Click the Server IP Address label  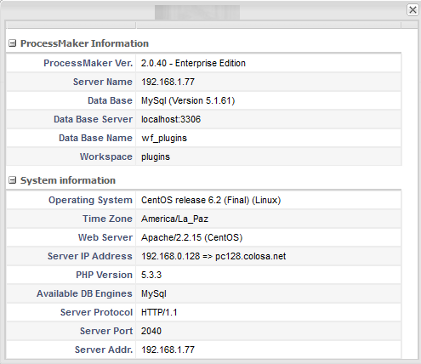pyautogui.click(x=90, y=256)
